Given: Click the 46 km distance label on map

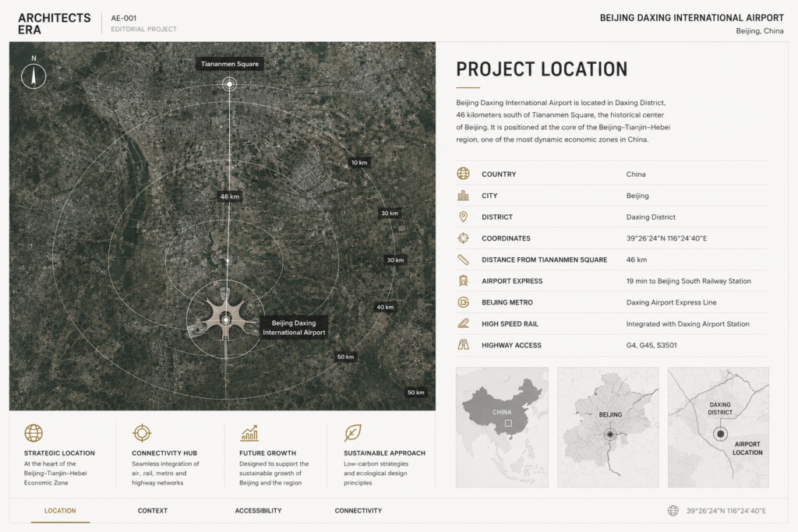Looking at the screenshot, I should [230, 196].
